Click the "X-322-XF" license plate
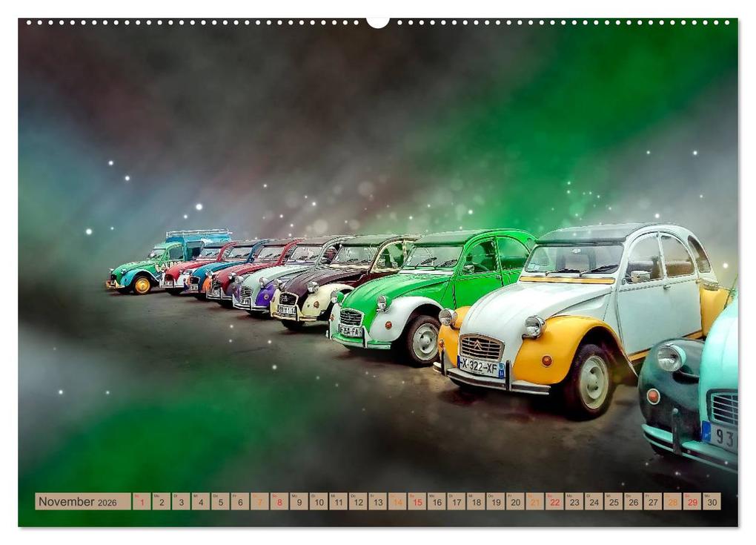 pos(480,367)
